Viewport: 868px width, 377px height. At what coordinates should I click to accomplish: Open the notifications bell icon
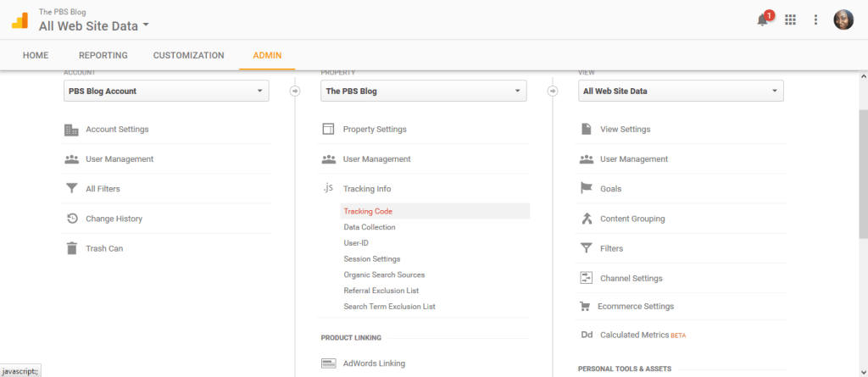tap(763, 20)
